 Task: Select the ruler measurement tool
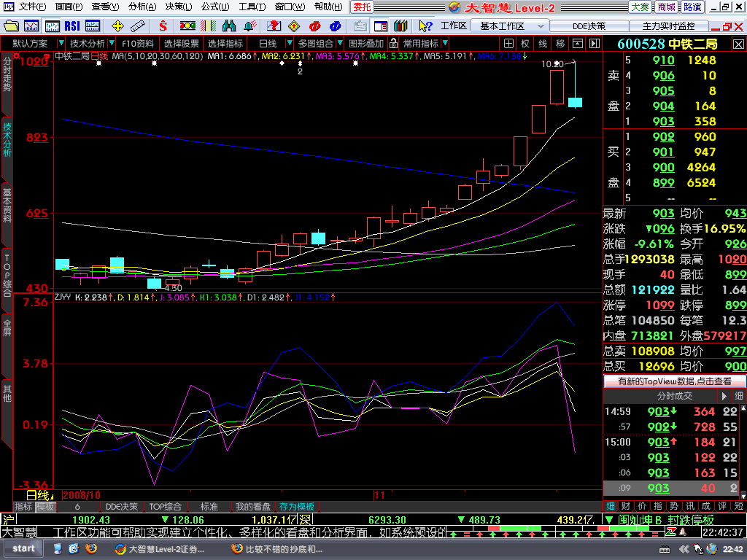pyautogui.click(x=138, y=26)
